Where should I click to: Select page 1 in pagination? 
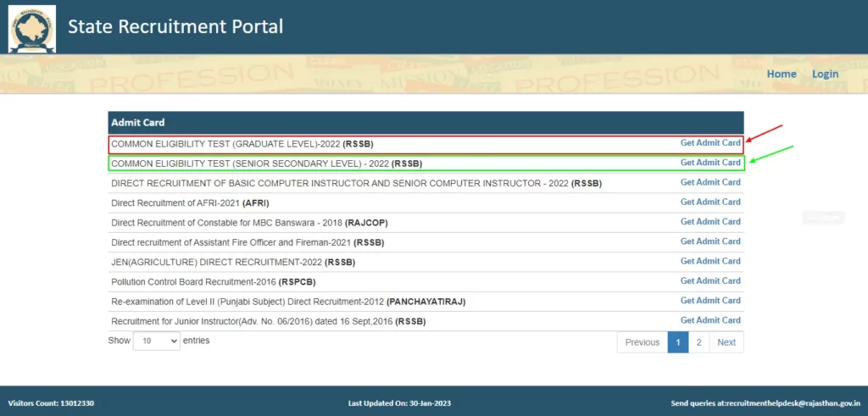[x=678, y=342]
